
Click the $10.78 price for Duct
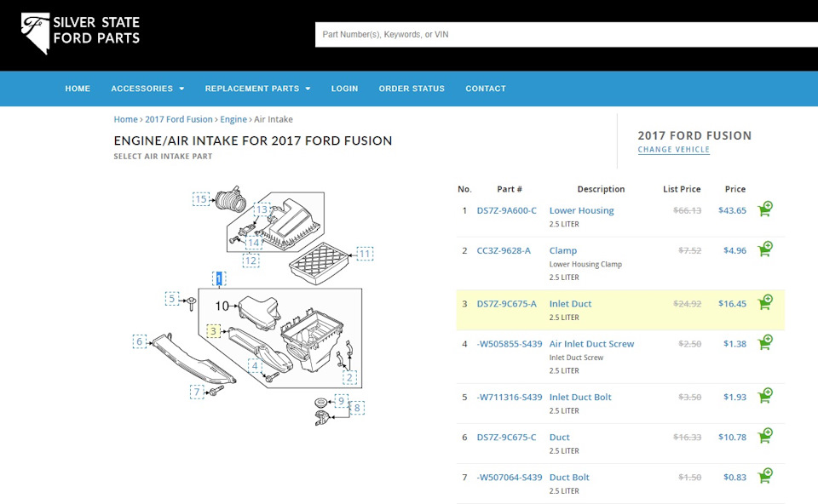(x=733, y=438)
